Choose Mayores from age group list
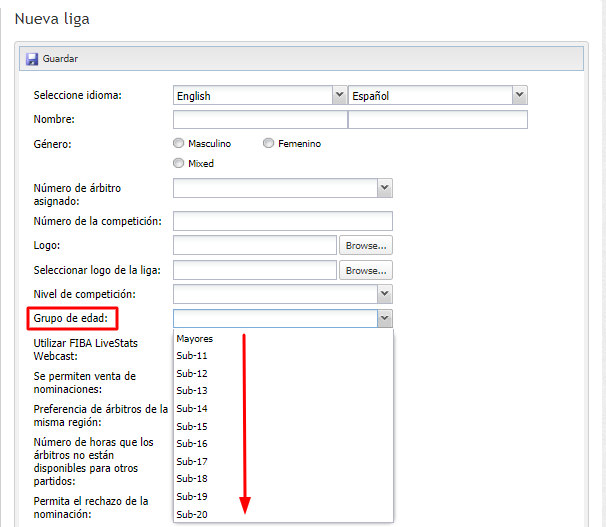This screenshot has height=527, width=606. (283, 338)
